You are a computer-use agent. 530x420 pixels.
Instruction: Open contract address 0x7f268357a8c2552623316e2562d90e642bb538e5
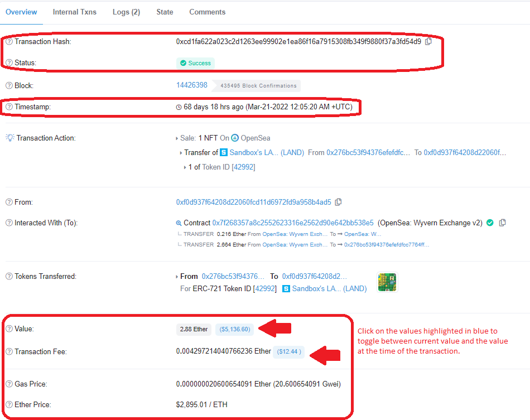click(x=293, y=223)
